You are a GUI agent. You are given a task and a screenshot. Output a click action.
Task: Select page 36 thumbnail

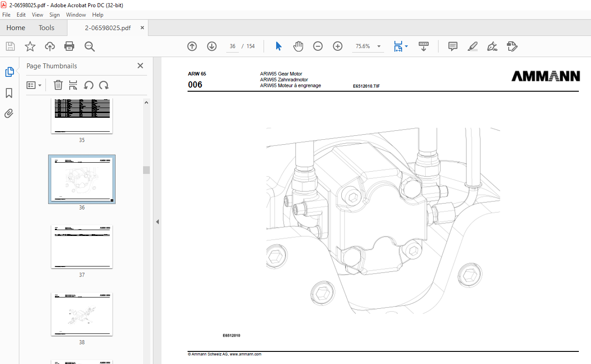[82, 179]
